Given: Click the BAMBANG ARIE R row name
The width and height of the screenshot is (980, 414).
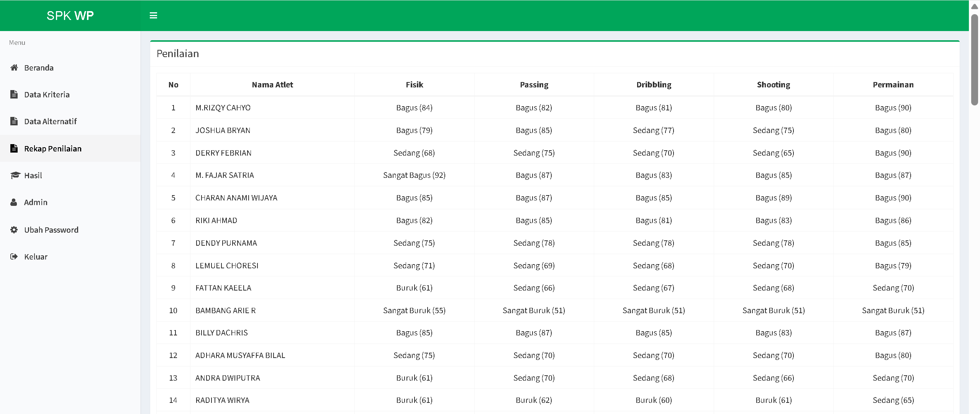Looking at the screenshot, I should [225, 310].
